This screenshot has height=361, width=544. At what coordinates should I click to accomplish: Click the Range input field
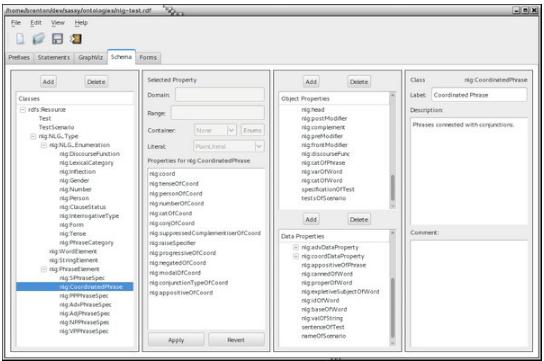pos(218,113)
